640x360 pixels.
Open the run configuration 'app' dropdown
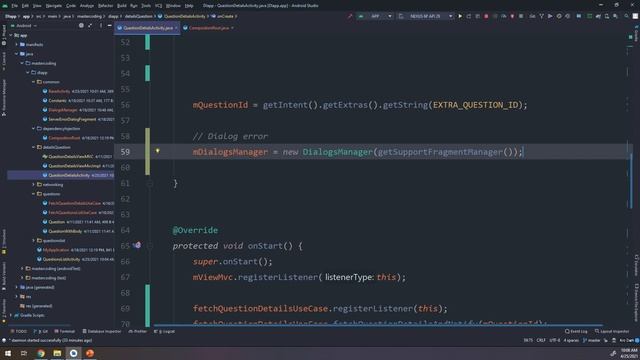pyautogui.click(x=375, y=16)
